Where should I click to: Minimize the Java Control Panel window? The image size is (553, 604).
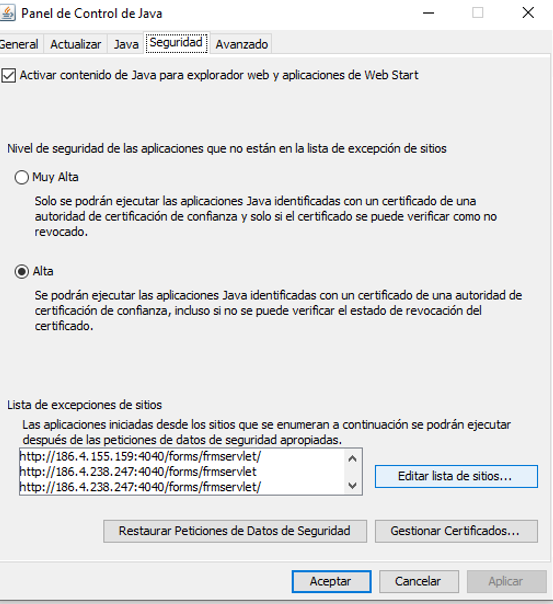[x=428, y=13]
